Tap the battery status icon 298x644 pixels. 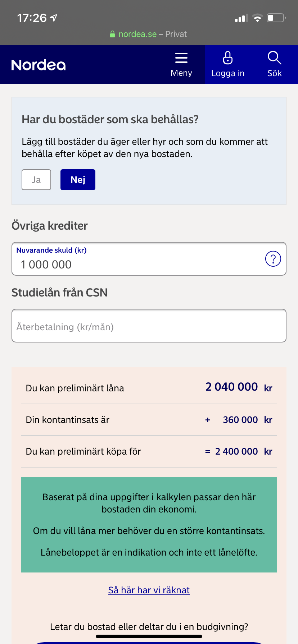pyautogui.click(x=276, y=18)
